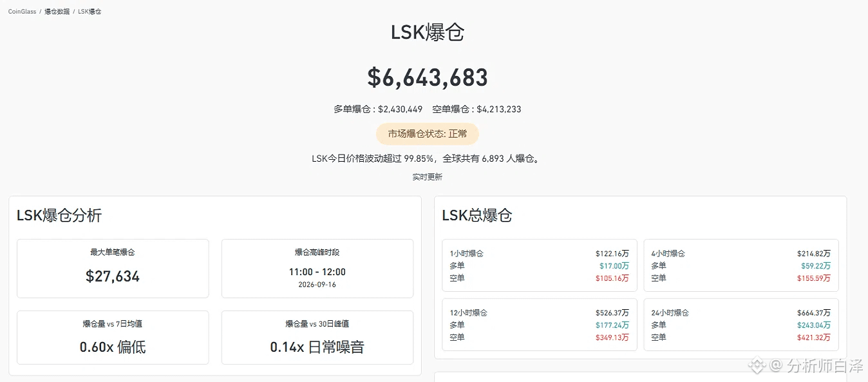Screen dimensions: 868x382
Task: Open the 24小时爆仓 summary box
Action: click(741, 325)
